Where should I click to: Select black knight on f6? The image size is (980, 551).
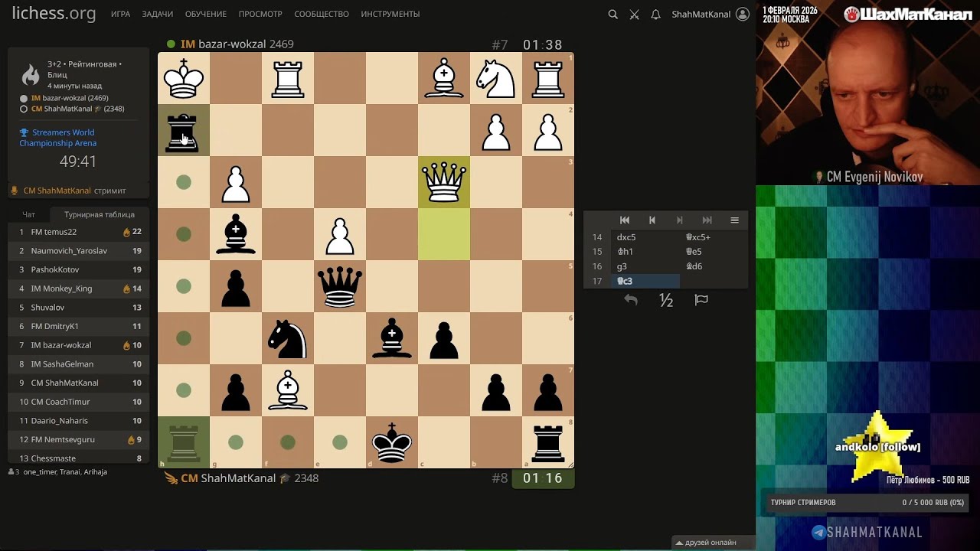(288, 338)
